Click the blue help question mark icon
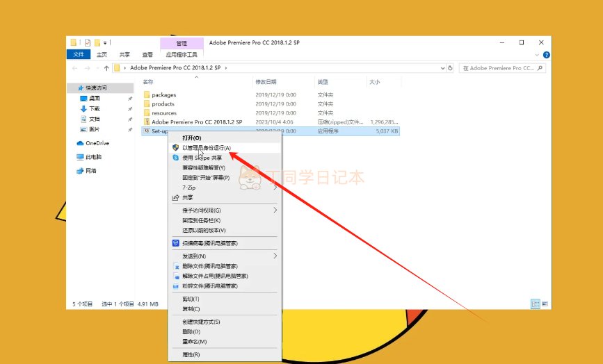Image resolution: width=603 pixels, height=364 pixels. pos(546,55)
